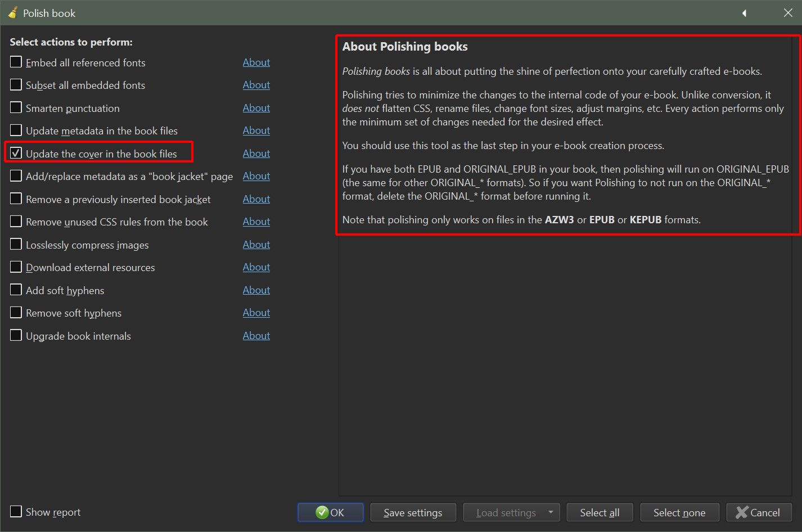
Task: Click the Select all button
Action: point(600,512)
